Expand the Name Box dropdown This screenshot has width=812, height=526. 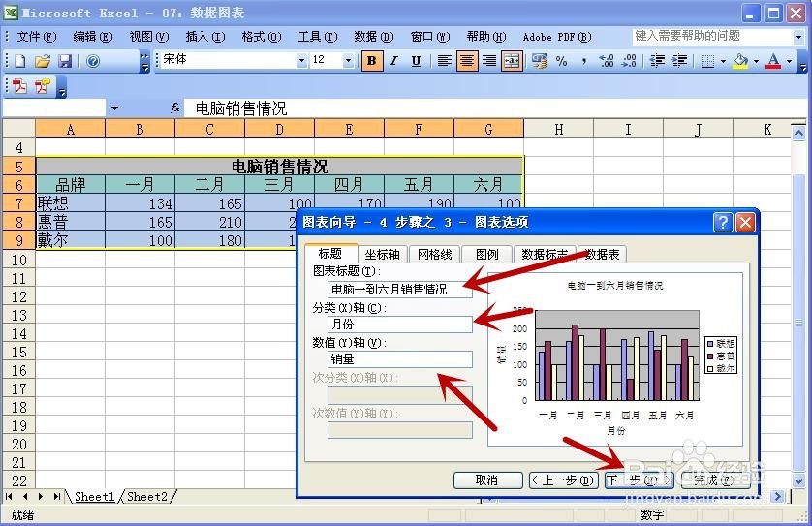(x=114, y=108)
